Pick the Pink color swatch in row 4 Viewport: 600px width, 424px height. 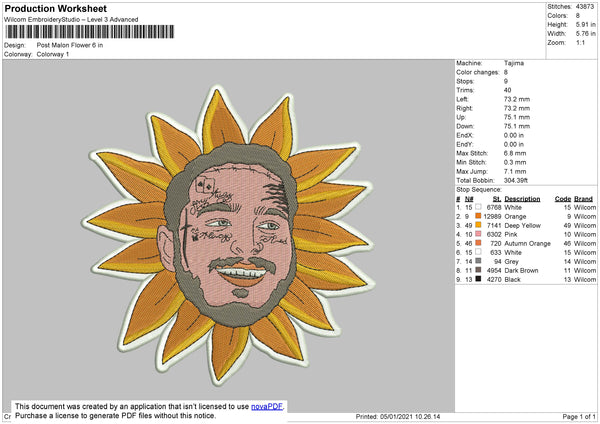[478, 234]
